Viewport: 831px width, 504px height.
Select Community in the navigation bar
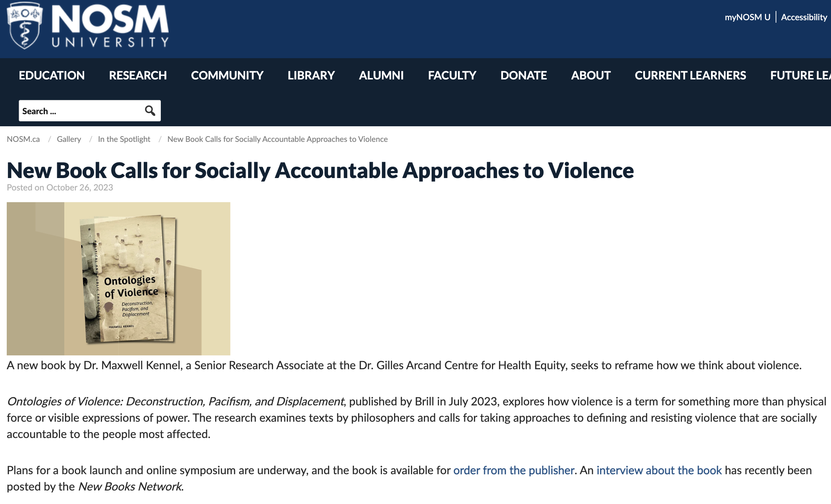coord(227,75)
